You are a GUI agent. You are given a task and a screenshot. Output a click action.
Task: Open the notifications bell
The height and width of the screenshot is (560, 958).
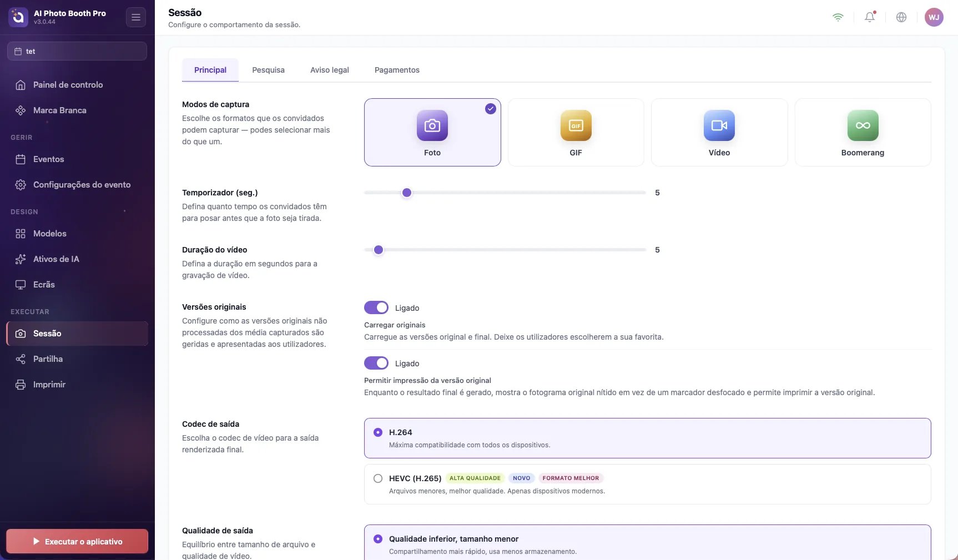[870, 17]
